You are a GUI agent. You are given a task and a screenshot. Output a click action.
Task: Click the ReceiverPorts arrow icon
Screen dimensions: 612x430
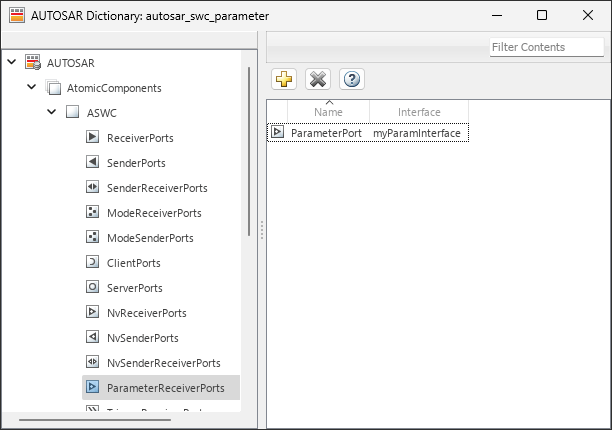point(92,137)
